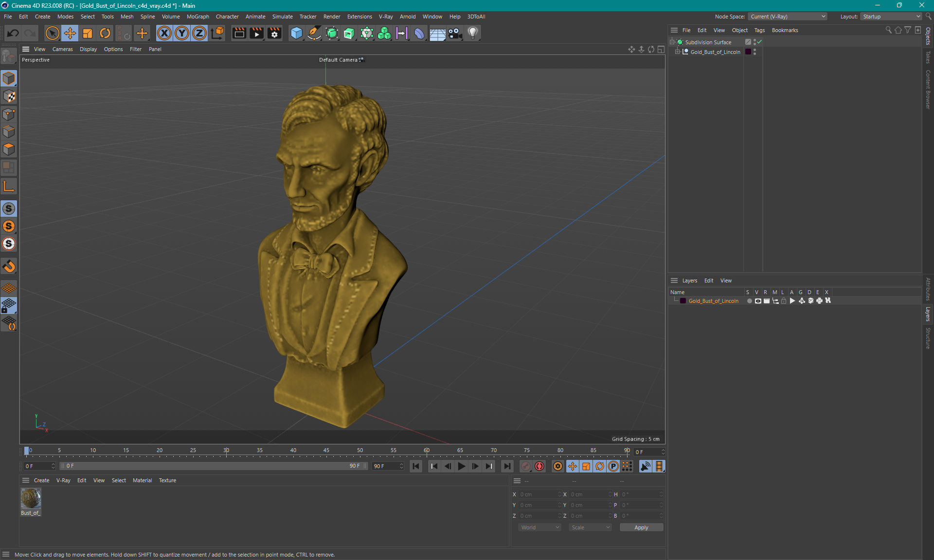Collapse Subdivision Surface tree item

click(672, 42)
